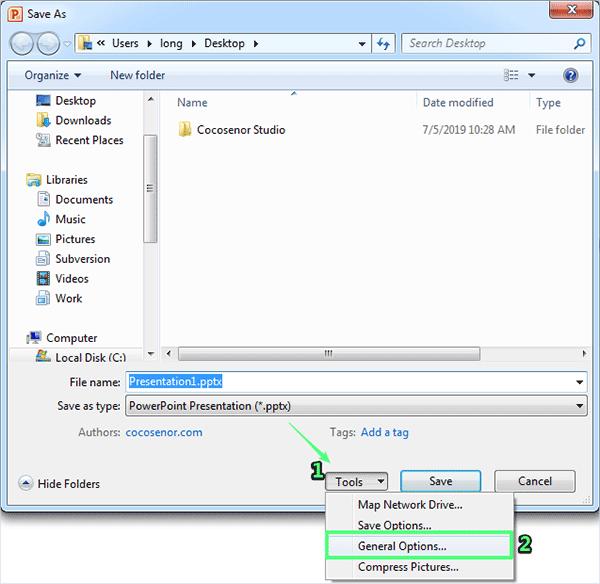This screenshot has width=600, height=584.
Task: Click the Desktop icon in sidebar
Action: [x=43, y=100]
